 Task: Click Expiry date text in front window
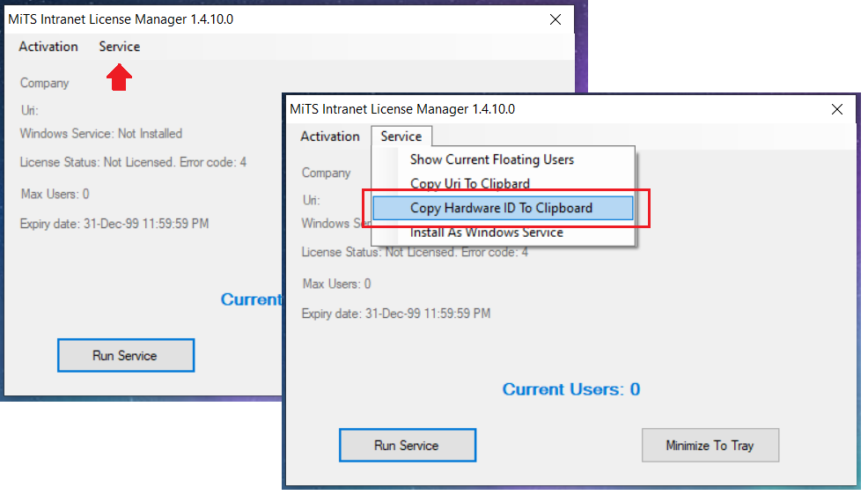point(396,314)
